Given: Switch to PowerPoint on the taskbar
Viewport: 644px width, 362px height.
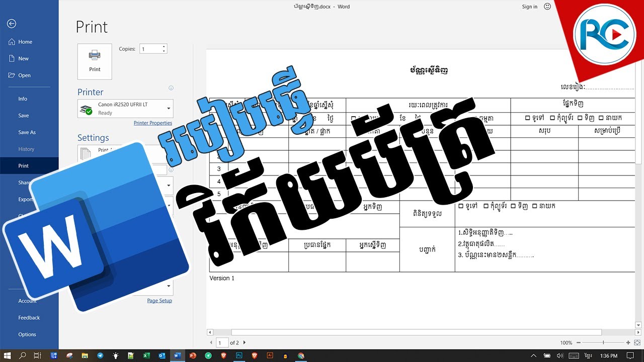Looking at the screenshot, I should (193, 355).
